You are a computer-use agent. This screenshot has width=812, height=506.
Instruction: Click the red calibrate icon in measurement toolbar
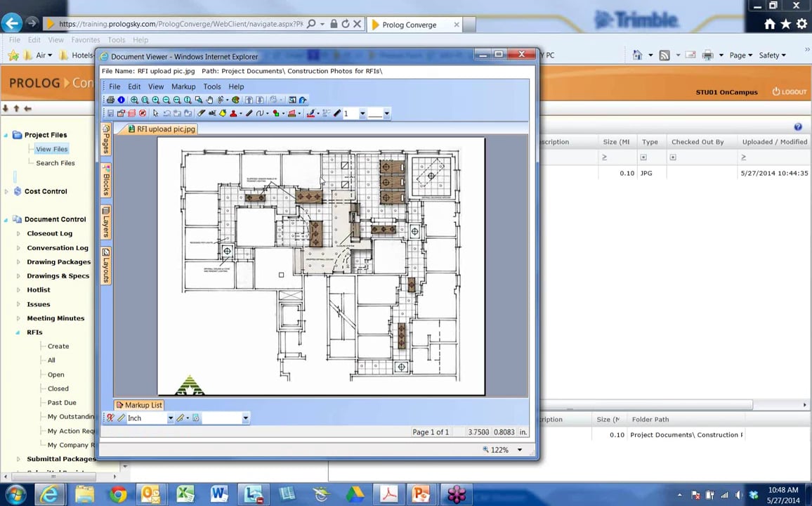(x=110, y=418)
